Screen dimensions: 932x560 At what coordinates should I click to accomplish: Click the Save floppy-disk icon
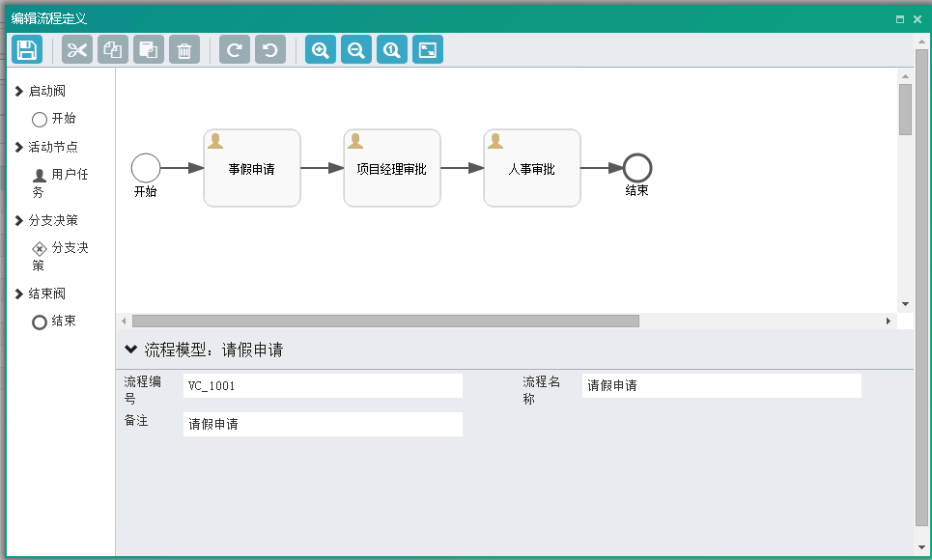pos(27,49)
